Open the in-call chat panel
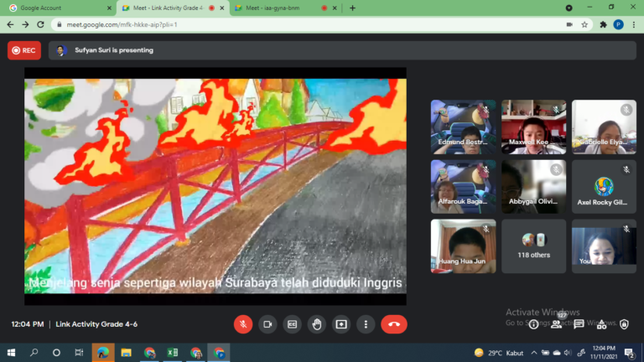The image size is (644, 362). pyautogui.click(x=579, y=323)
